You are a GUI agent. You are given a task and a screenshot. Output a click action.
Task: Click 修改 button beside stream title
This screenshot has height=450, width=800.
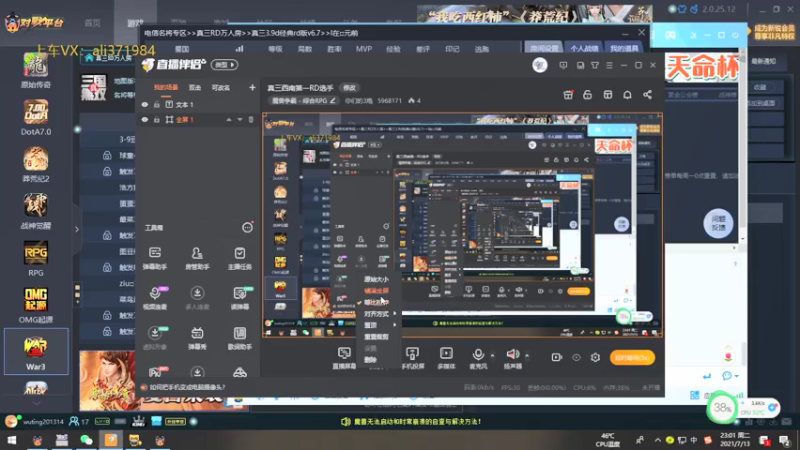[349, 88]
